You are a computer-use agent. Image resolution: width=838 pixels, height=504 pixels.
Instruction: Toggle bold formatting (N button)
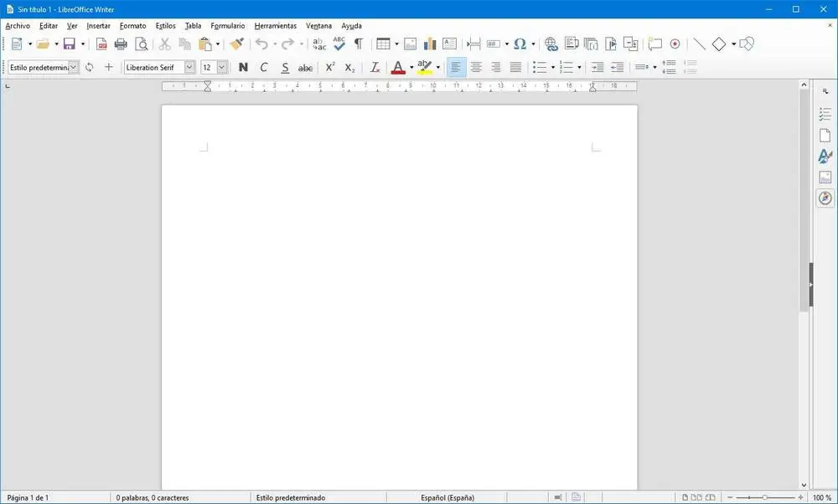pyautogui.click(x=243, y=68)
